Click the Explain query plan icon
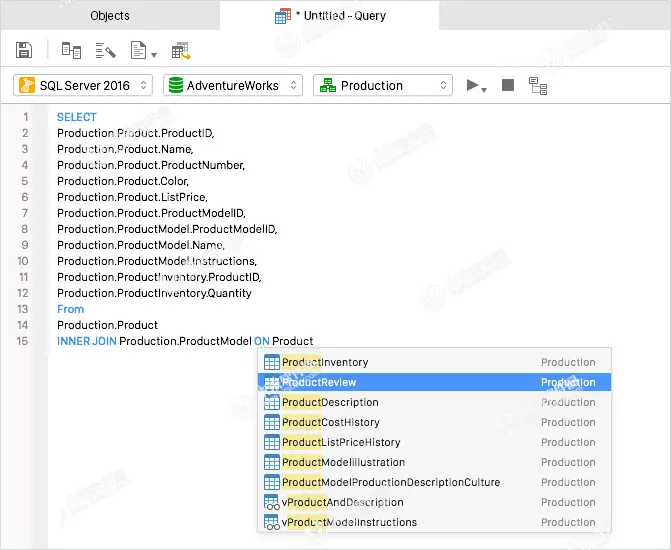Screen dimensions: 671x550 [x=538, y=86]
